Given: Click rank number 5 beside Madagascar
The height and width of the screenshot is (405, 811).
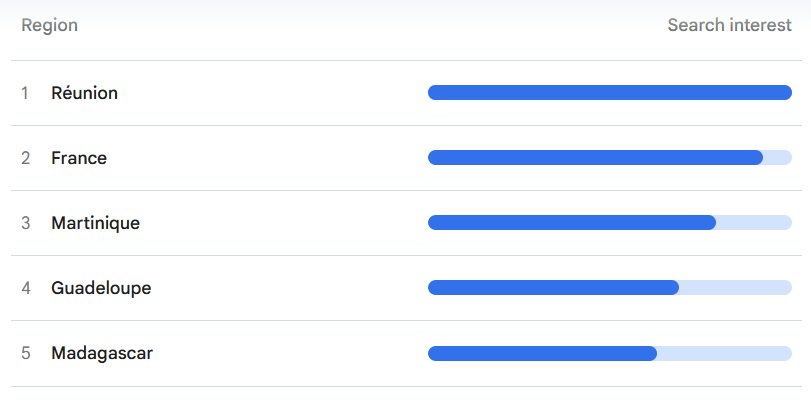Looking at the screenshot, I should click(x=25, y=353).
